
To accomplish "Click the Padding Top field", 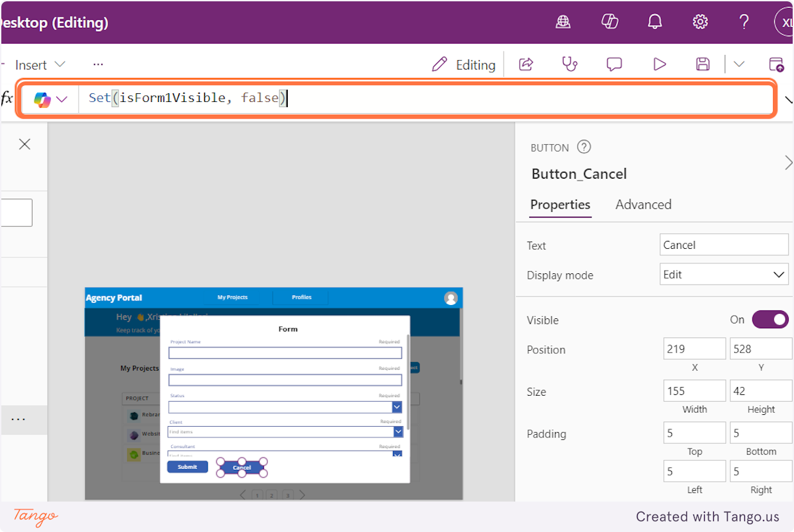I will point(695,433).
